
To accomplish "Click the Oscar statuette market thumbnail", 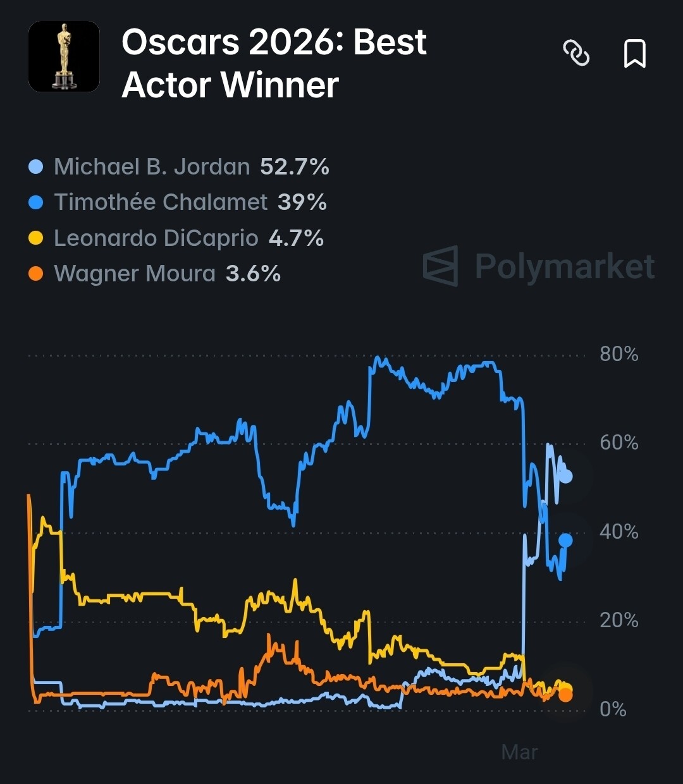I will [x=64, y=56].
